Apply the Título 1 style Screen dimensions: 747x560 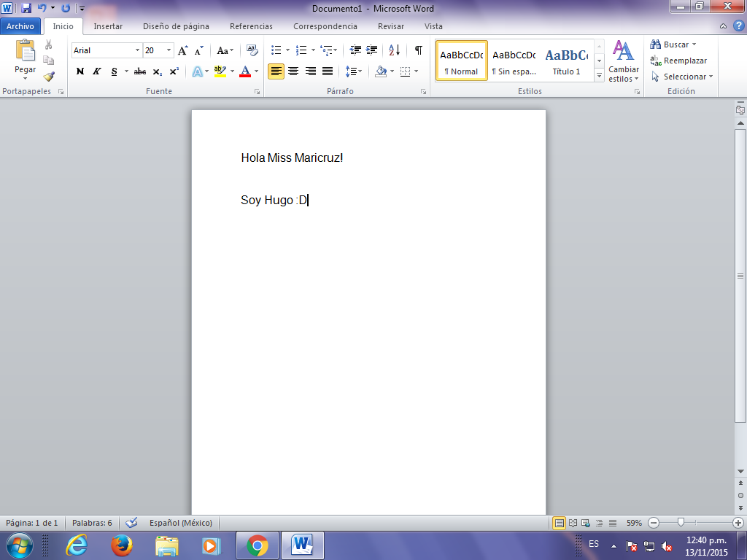tap(567, 61)
